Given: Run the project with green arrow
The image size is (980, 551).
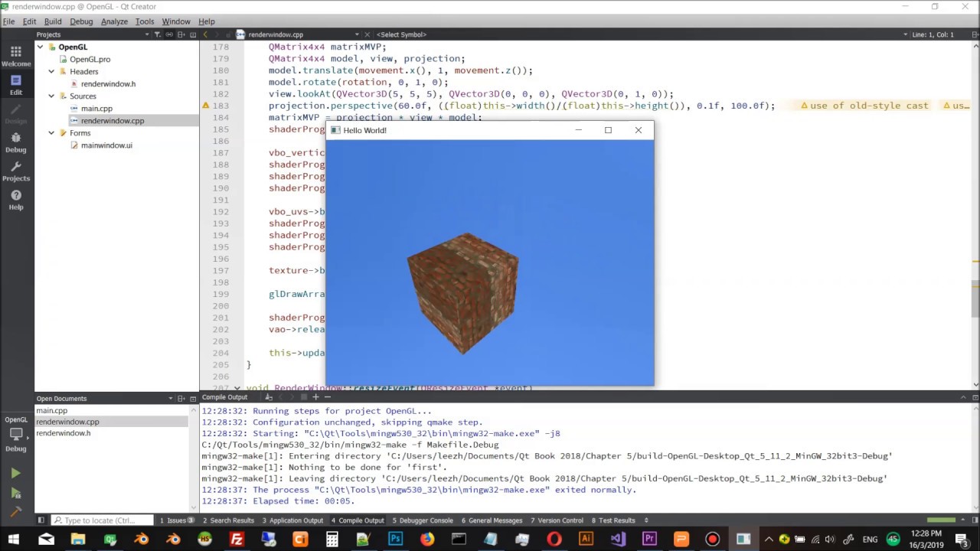Looking at the screenshot, I should (16, 474).
